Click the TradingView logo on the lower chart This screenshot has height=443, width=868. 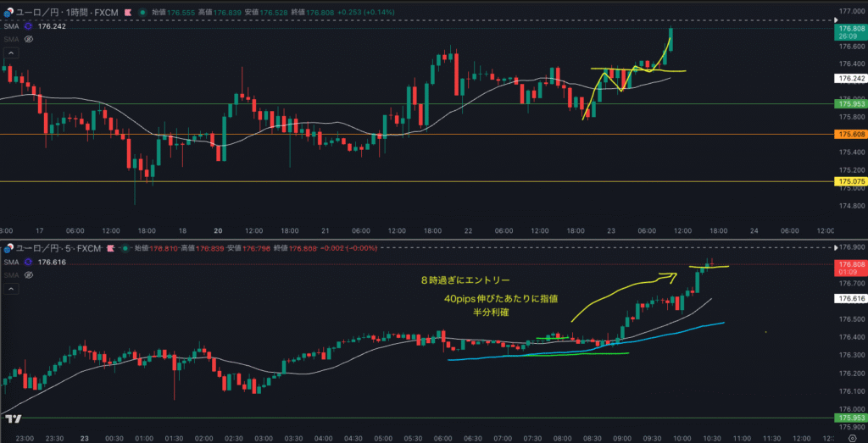coord(13,418)
